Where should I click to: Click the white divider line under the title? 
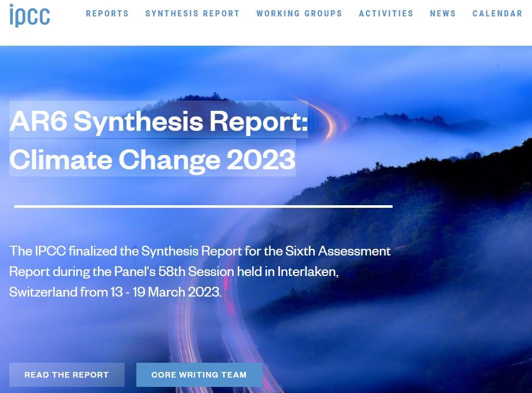pos(203,206)
